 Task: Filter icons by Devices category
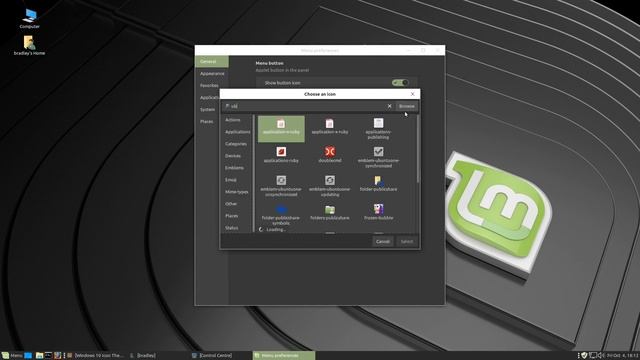point(233,156)
